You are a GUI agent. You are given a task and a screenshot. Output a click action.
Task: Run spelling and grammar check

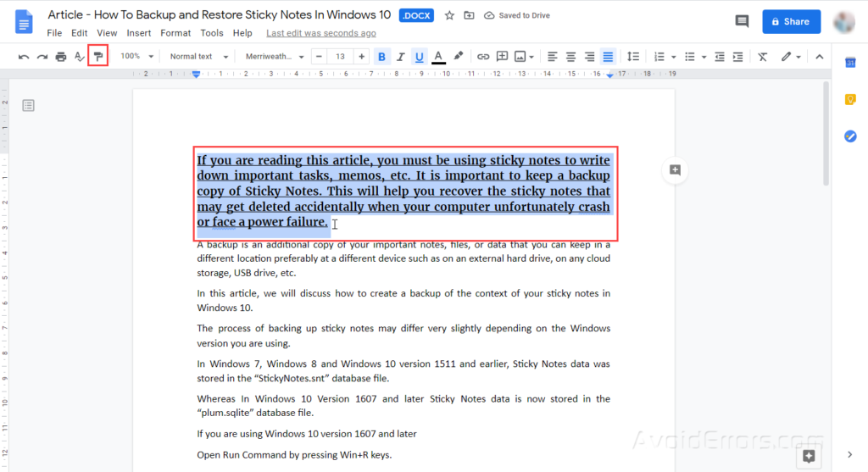pyautogui.click(x=80, y=57)
